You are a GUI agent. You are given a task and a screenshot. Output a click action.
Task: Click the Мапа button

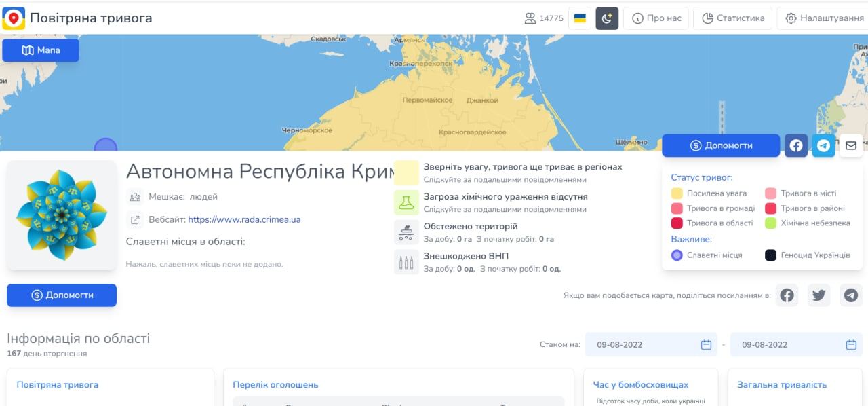click(x=41, y=50)
